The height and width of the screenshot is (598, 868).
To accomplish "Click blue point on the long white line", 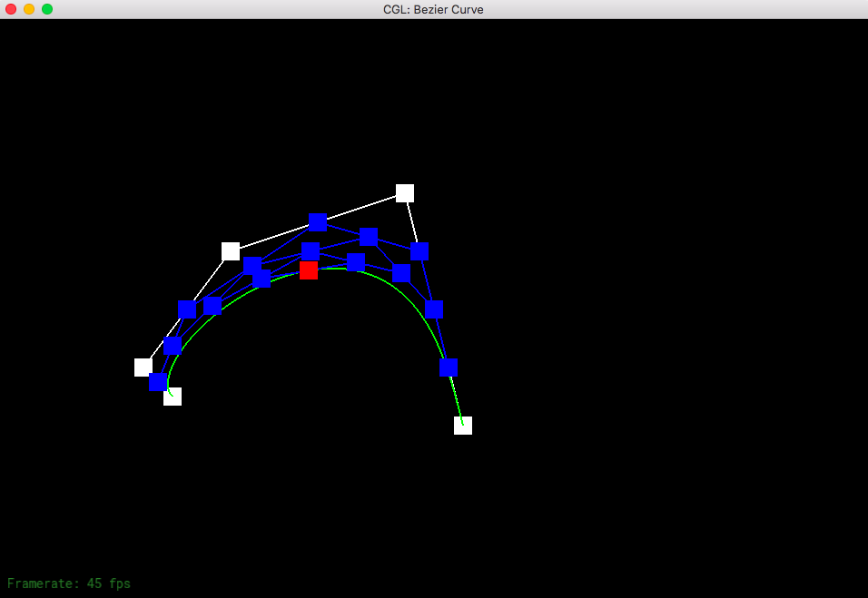I will pyautogui.click(x=318, y=221).
